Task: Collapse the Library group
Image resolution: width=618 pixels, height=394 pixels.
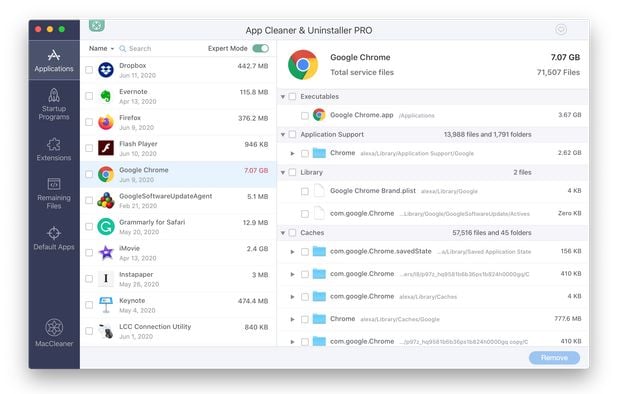Action: click(283, 172)
